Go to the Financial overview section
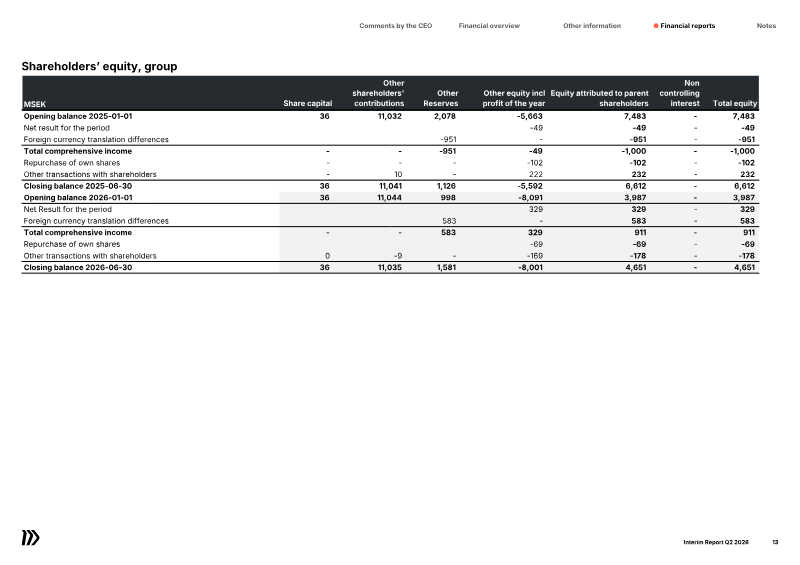The width and height of the screenshot is (800, 565). (x=489, y=26)
